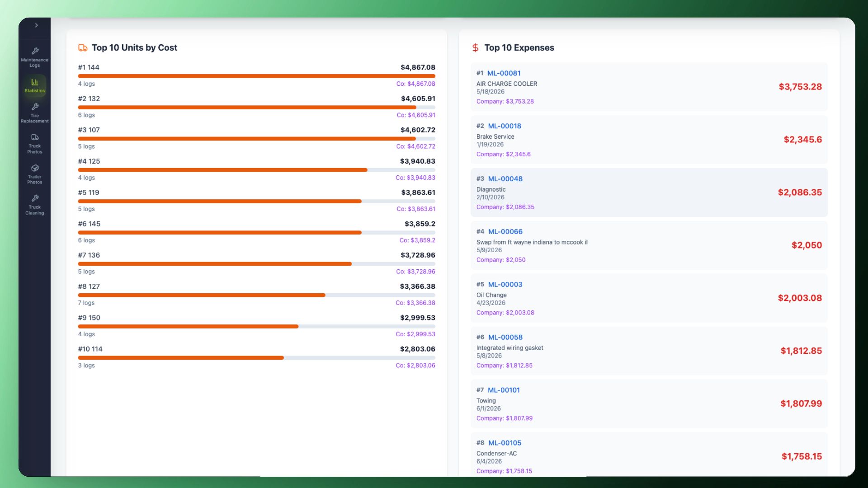
Task: Click the 'Condenser-AC' description
Action: point(496,454)
